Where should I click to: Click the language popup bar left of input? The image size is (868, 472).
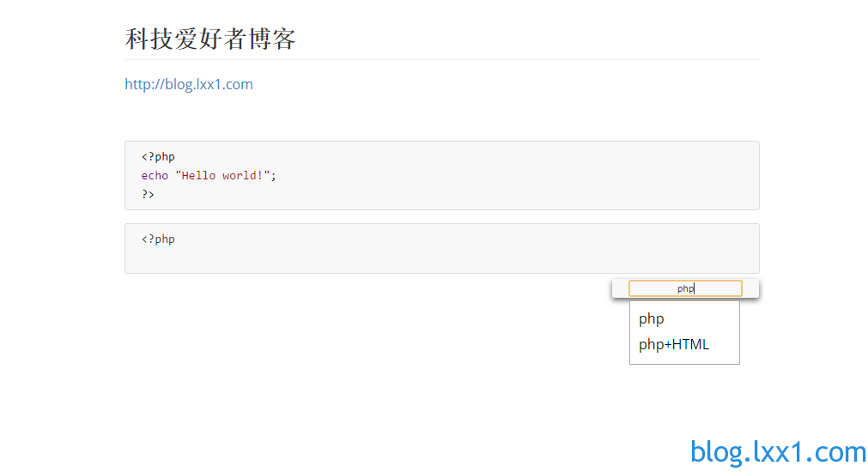(620, 288)
